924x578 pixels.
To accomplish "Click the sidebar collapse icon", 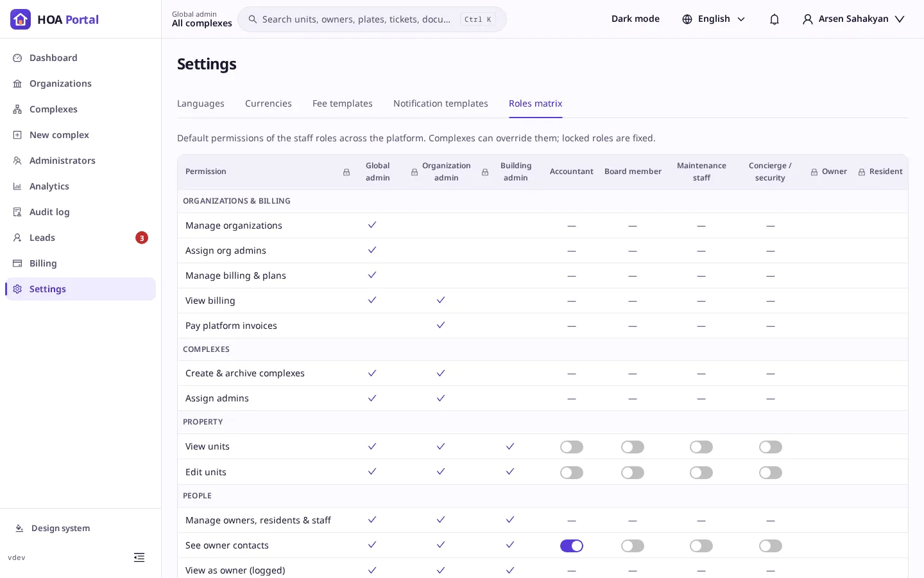I will (x=139, y=557).
